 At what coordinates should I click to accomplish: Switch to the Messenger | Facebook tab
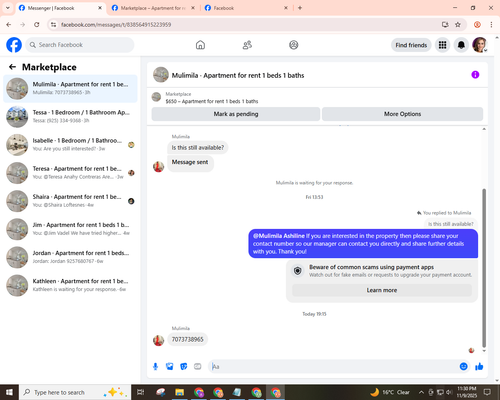point(61,8)
